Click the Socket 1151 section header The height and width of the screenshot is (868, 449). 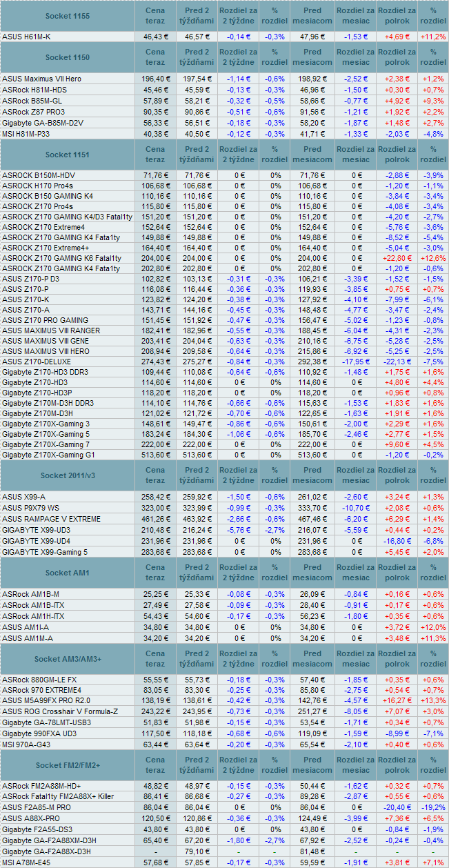pyautogui.click(x=67, y=154)
